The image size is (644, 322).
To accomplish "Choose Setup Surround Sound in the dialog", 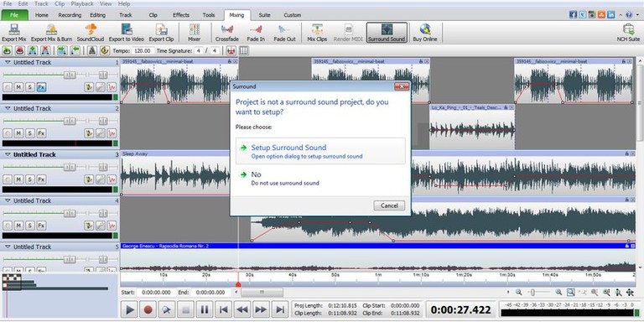I will (320, 151).
